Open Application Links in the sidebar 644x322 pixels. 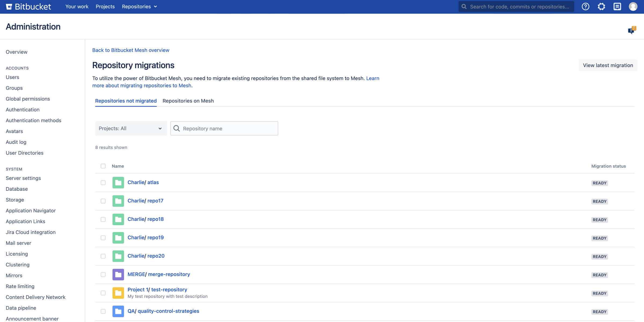25,221
